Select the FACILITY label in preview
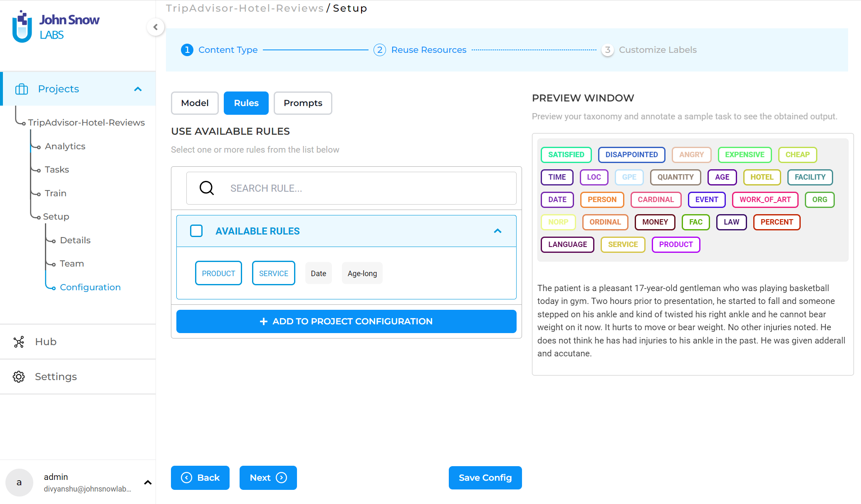The height and width of the screenshot is (504, 861). (810, 177)
